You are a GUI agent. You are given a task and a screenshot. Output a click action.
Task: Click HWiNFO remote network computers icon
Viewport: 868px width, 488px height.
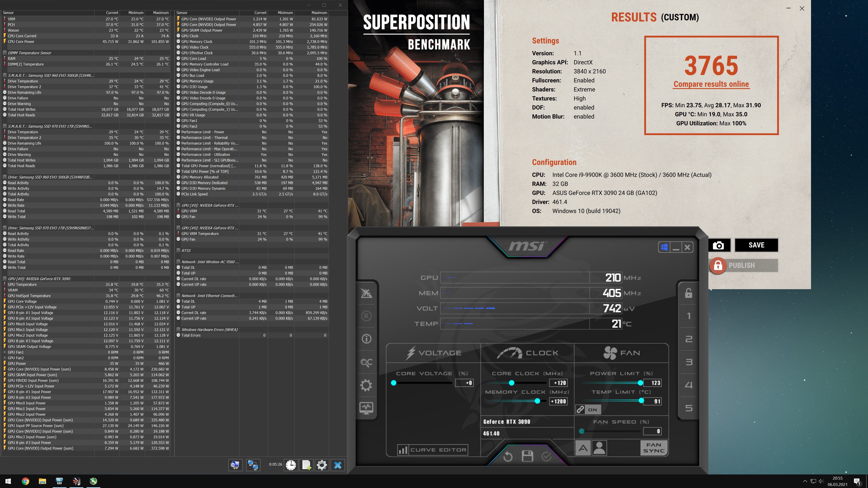(x=253, y=465)
